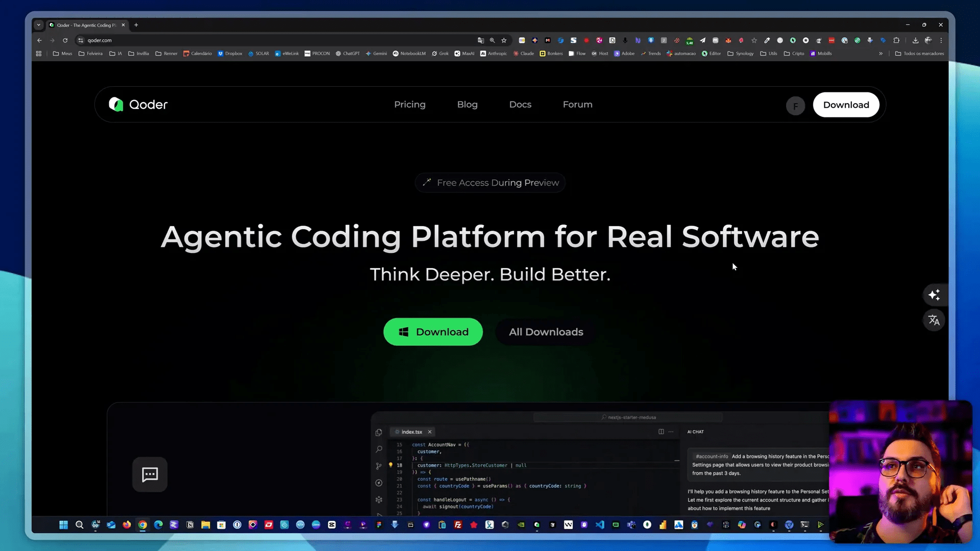Launch Firefox from the taskbar

[127, 525]
